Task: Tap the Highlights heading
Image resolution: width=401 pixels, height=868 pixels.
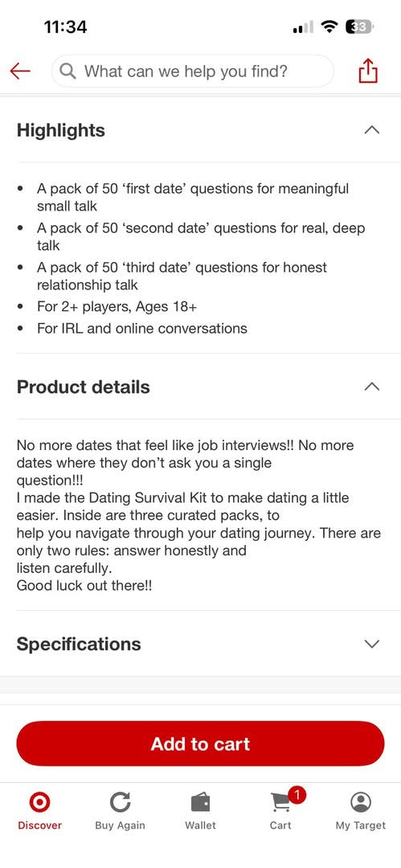Action: 61,130
